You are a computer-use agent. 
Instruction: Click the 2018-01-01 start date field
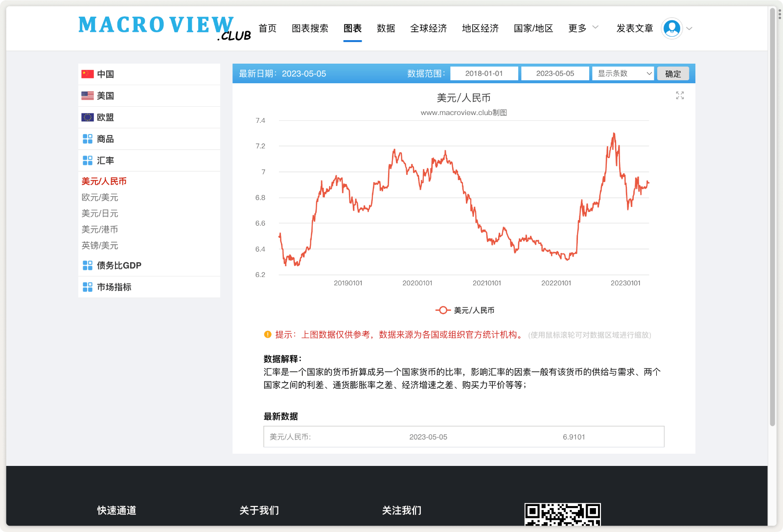[x=484, y=73]
